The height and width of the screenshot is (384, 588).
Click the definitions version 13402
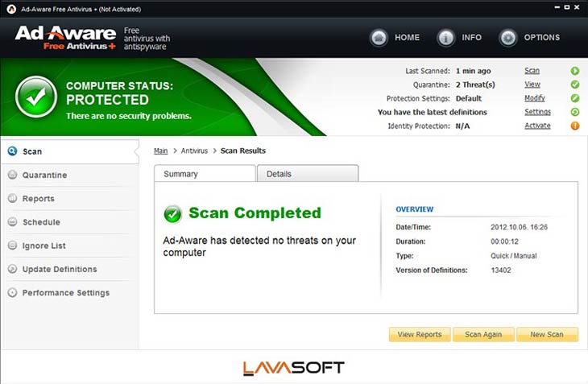point(501,270)
